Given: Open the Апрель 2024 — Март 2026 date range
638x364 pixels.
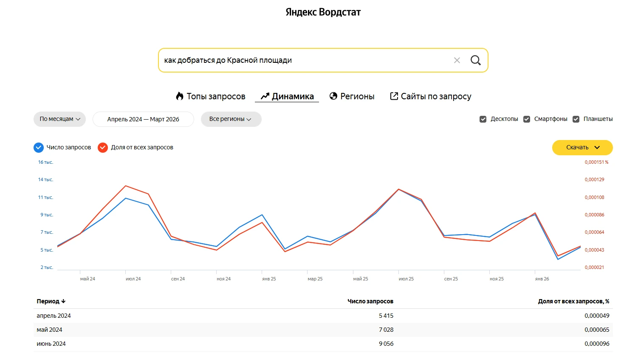Looking at the screenshot, I should [x=143, y=119].
